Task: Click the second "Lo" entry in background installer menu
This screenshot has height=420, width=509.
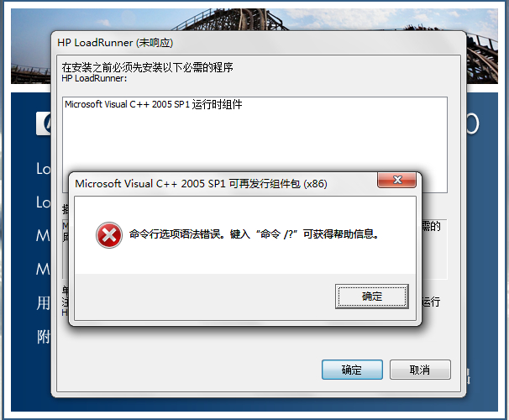Action: (44, 202)
